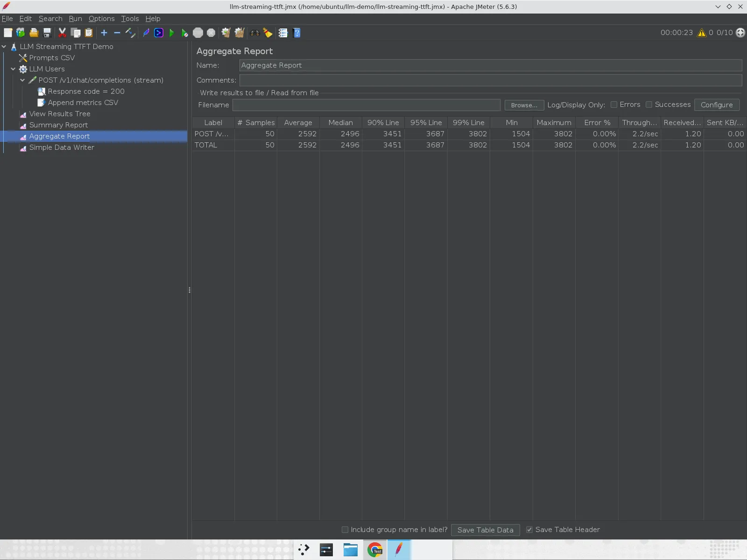Uncheck Save Table Header checkbox
The height and width of the screenshot is (560, 747).
coord(529,530)
